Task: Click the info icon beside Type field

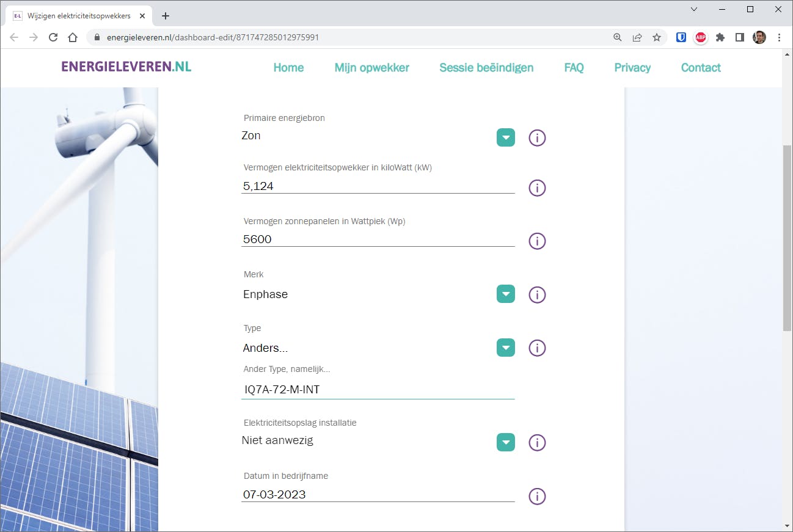Action: tap(537, 348)
